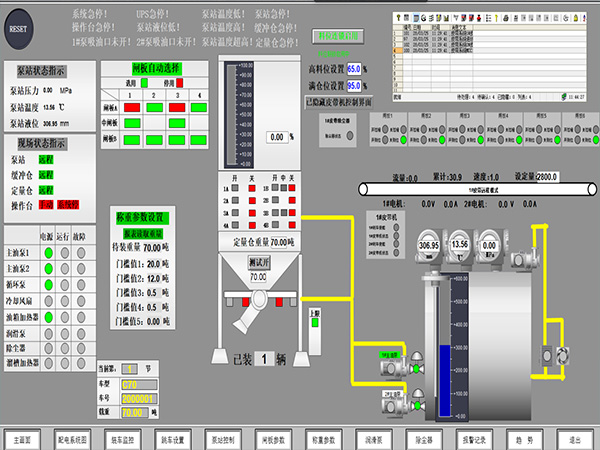Viewport: 600px width, 450px height.
Task: Click the printer icon in alarm toolbar
Action: (506, 18)
